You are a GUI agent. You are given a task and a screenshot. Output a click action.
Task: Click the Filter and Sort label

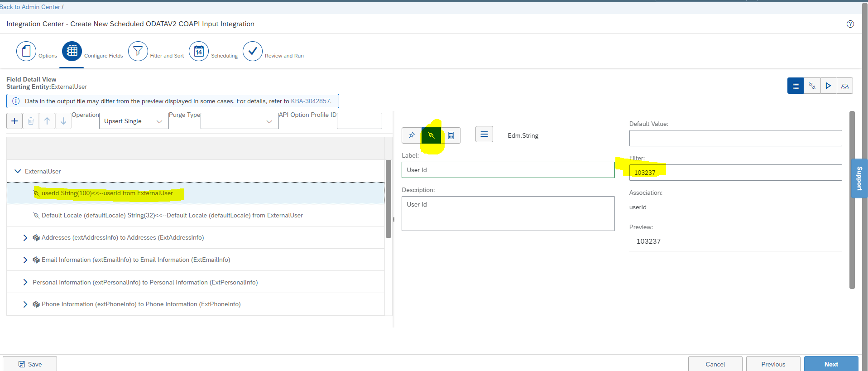tap(167, 56)
